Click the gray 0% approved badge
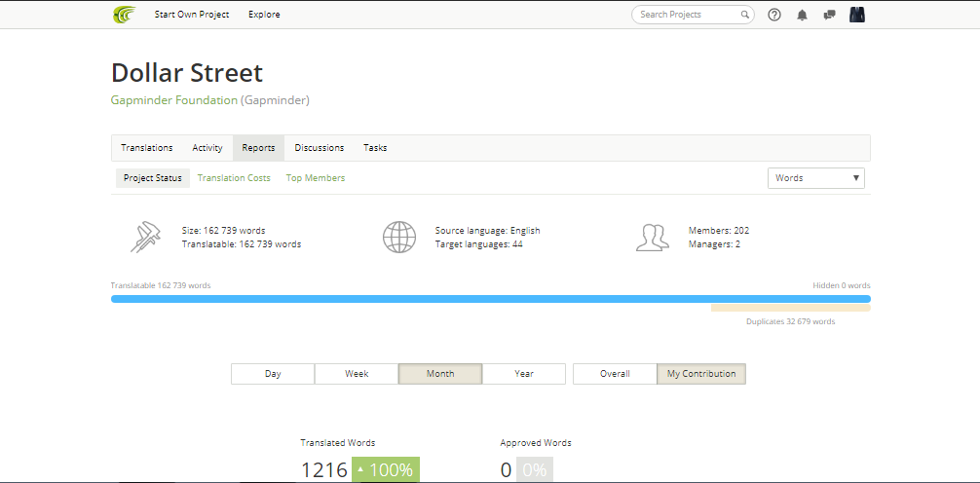Image resolution: width=980 pixels, height=483 pixels. click(535, 470)
